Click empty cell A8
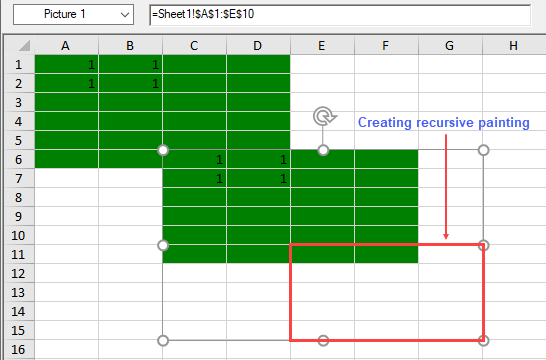The width and height of the screenshot is (546, 360). click(x=67, y=197)
